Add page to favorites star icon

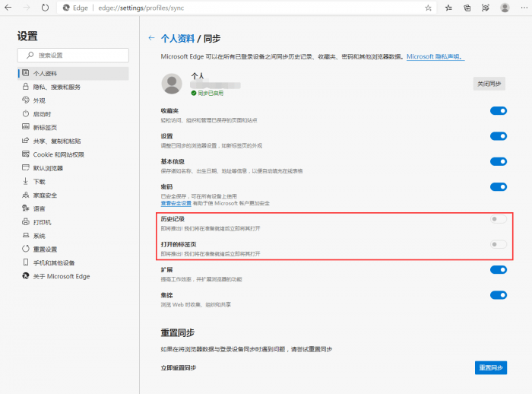(428, 8)
